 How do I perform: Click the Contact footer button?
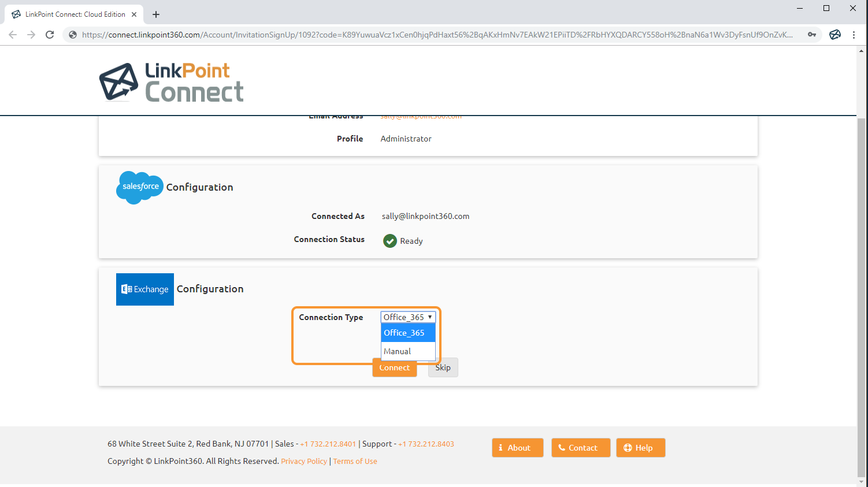pos(581,448)
